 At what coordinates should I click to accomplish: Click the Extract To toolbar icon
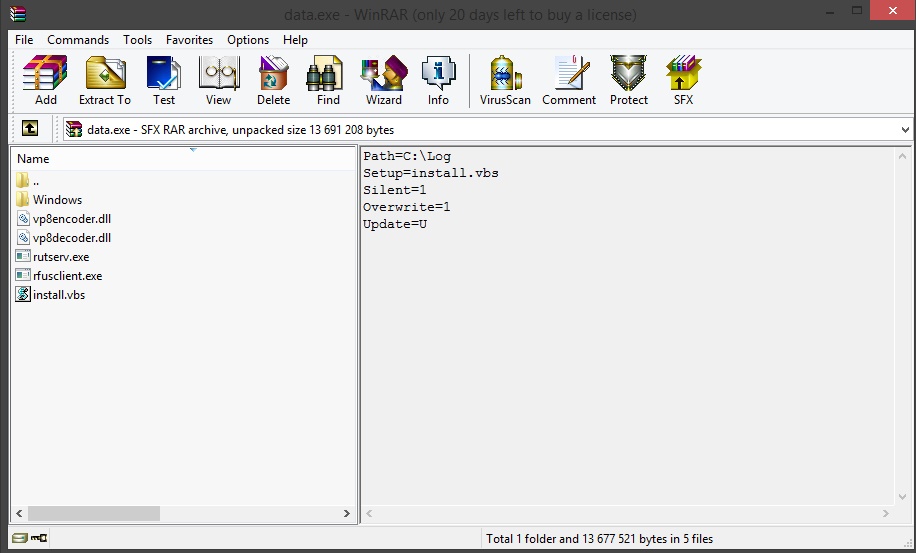(x=105, y=80)
